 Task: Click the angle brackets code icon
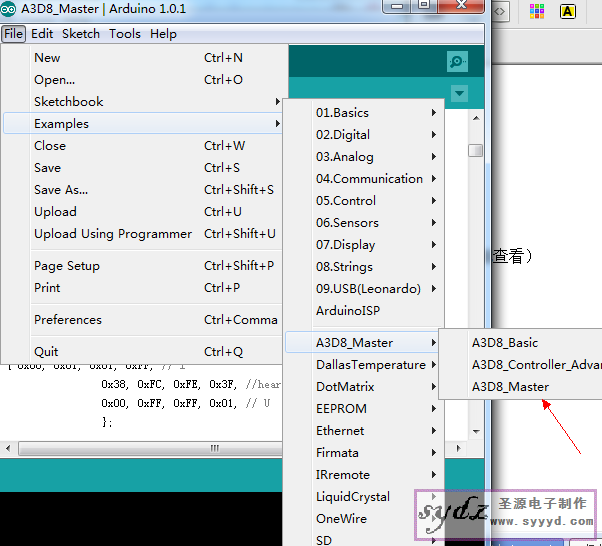tap(499, 12)
